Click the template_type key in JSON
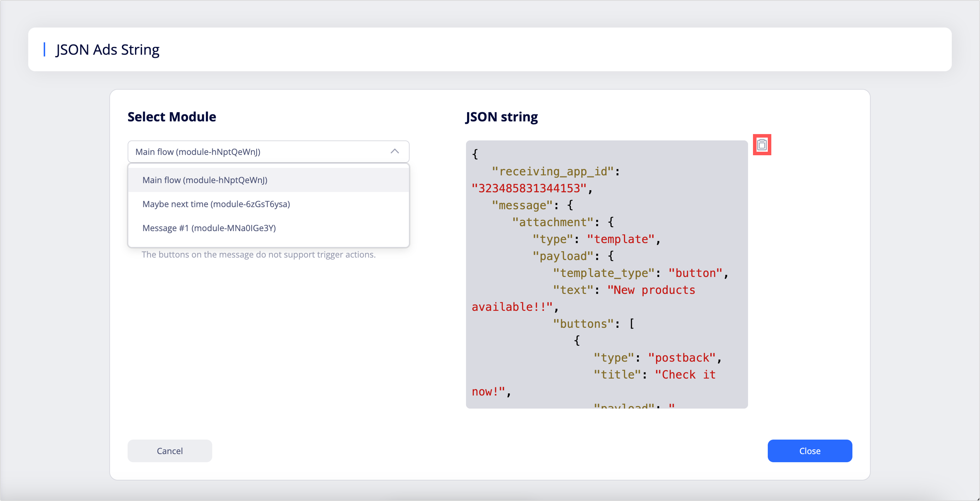 tap(604, 273)
